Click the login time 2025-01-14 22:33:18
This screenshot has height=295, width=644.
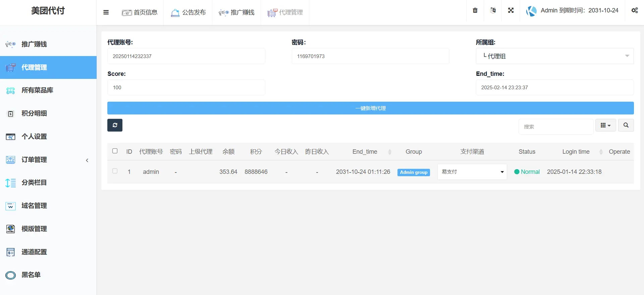pyautogui.click(x=574, y=172)
